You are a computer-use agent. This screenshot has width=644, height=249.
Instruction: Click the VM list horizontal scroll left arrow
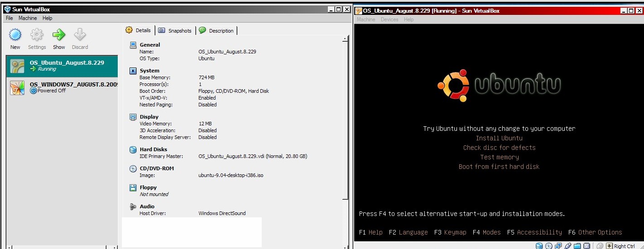[x=10, y=247]
